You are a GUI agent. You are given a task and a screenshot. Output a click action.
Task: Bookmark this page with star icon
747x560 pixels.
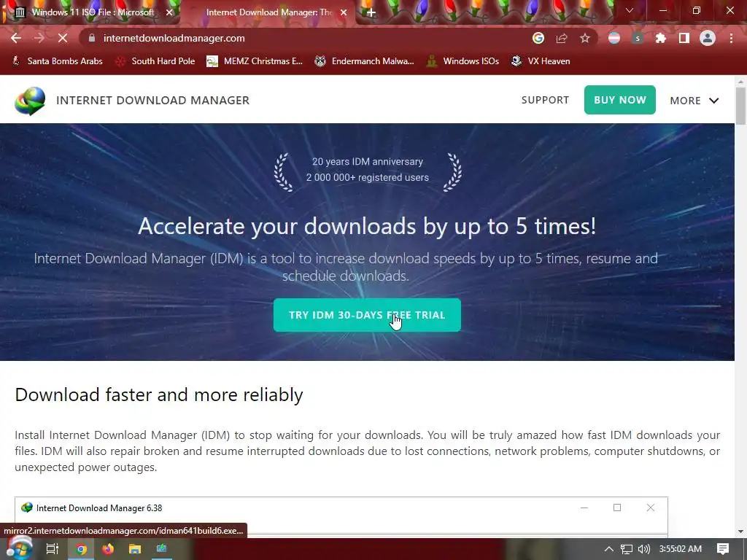pos(585,38)
